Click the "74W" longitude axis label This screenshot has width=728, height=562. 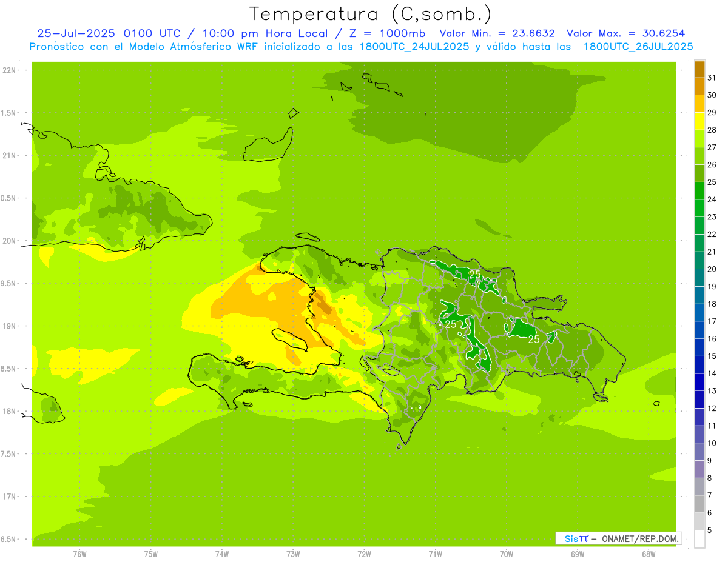(x=222, y=554)
